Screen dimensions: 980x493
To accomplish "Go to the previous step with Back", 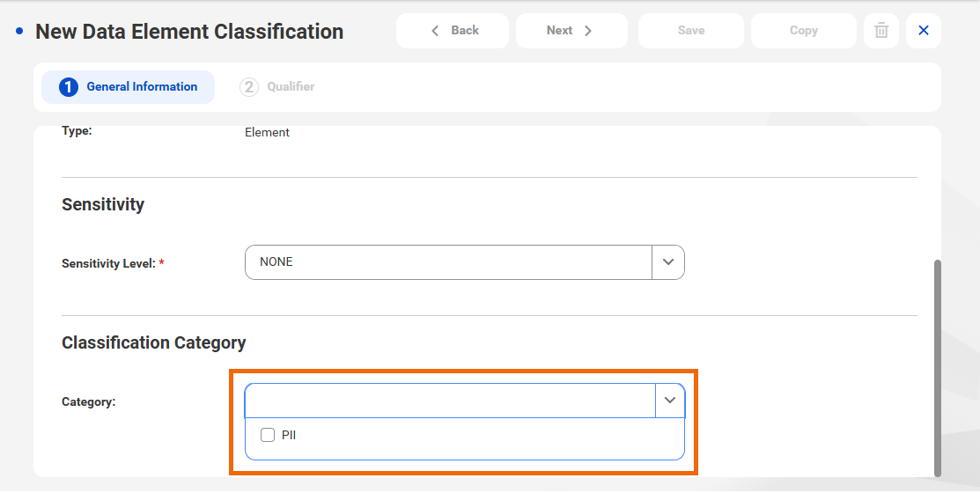I will pyautogui.click(x=453, y=31).
